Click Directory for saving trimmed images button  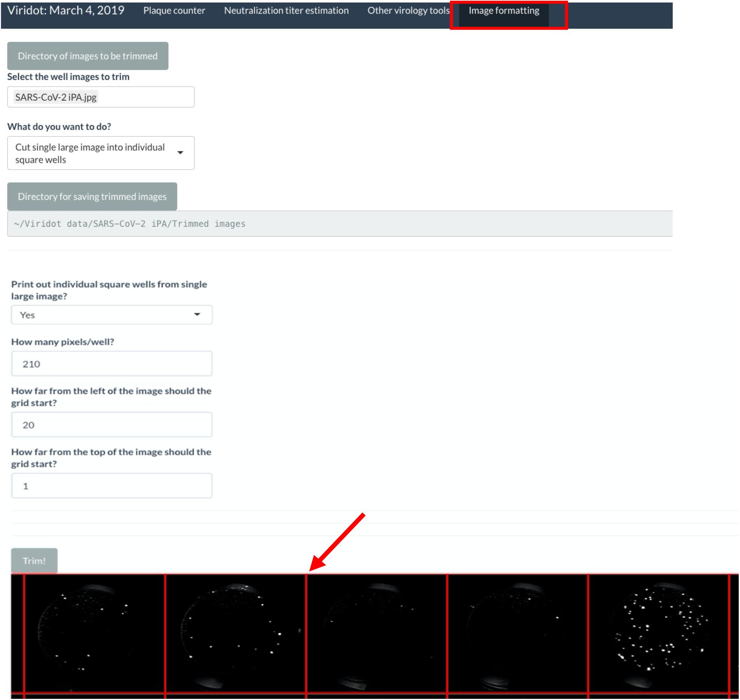[x=92, y=197]
